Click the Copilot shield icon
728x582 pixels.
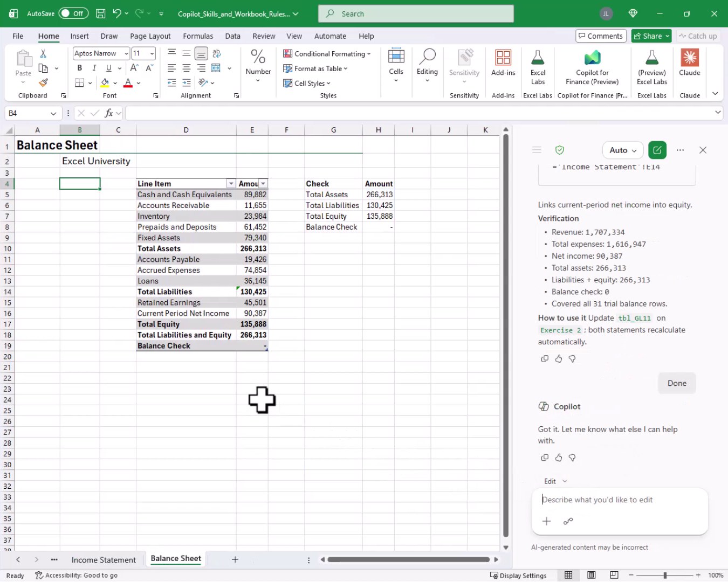tap(560, 150)
